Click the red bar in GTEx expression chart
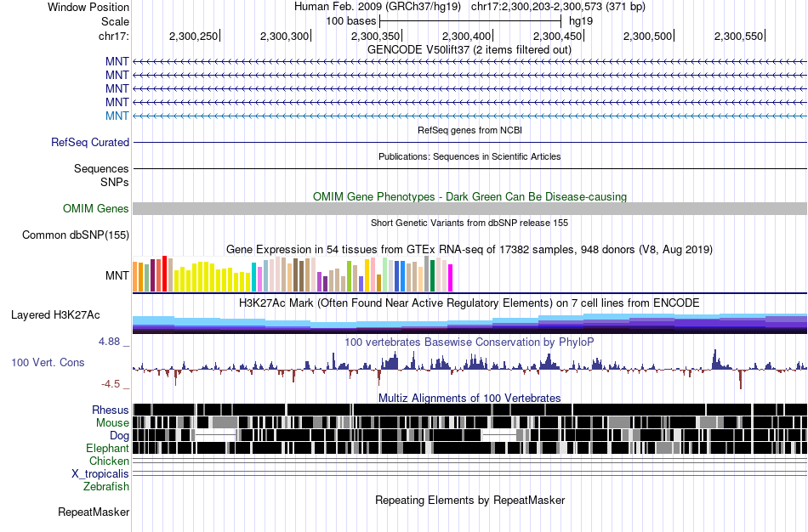Viewport: 808px width, 532px height. click(x=164, y=274)
